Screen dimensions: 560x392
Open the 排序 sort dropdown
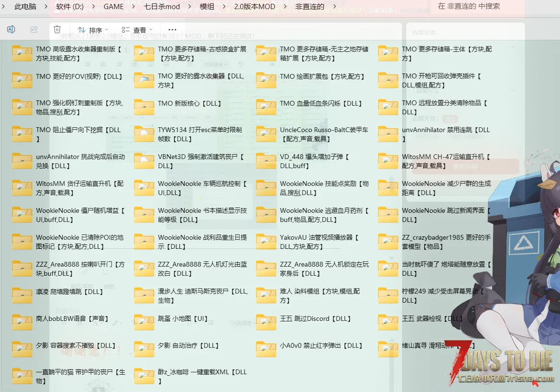click(93, 30)
